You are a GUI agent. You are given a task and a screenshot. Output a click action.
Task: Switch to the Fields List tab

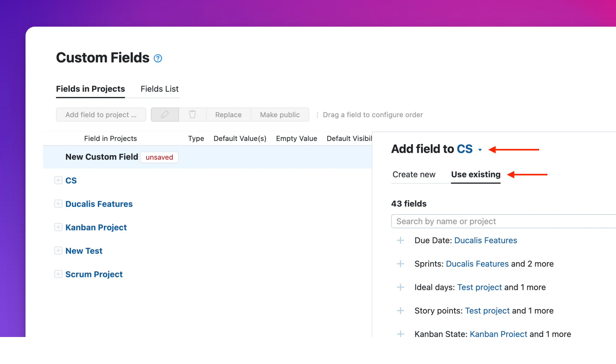click(x=159, y=89)
